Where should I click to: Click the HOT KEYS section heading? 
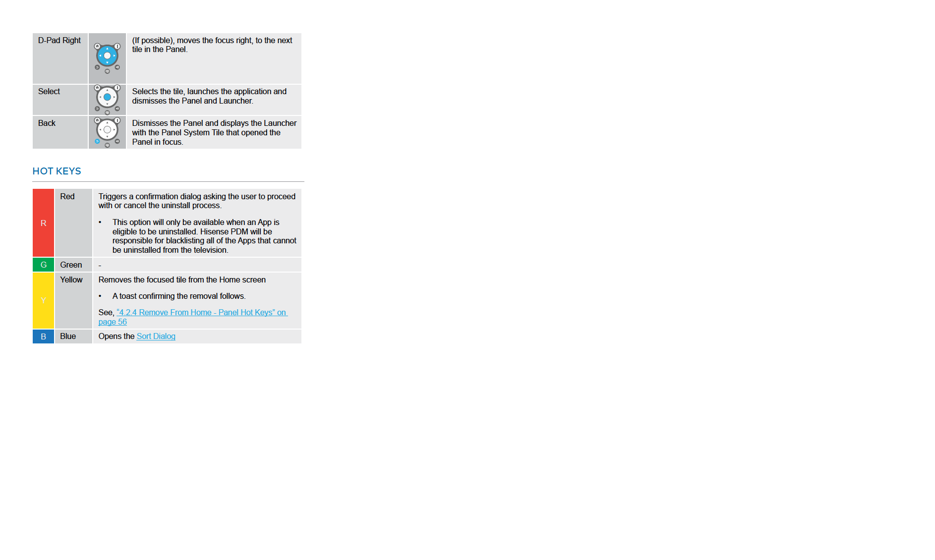click(x=57, y=171)
